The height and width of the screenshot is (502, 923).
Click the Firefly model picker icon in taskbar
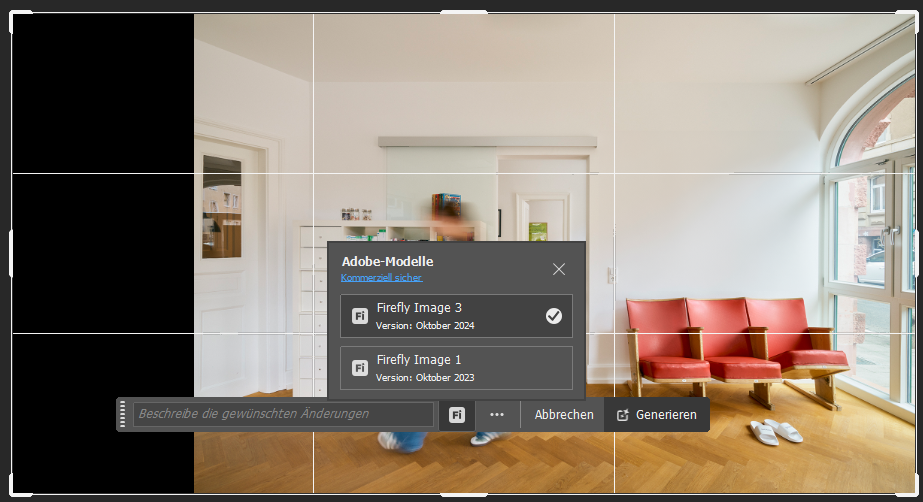pos(457,415)
